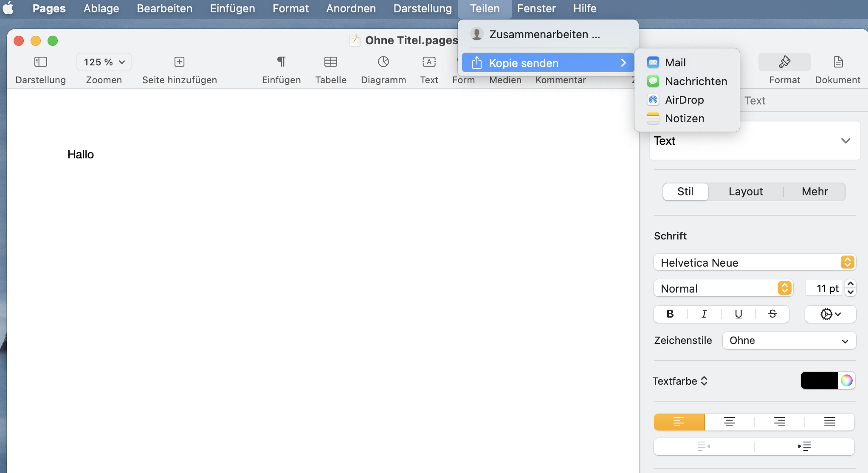Insert a table with Tabelle icon
This screenshot has width=868, height=473.
[330, 62]
